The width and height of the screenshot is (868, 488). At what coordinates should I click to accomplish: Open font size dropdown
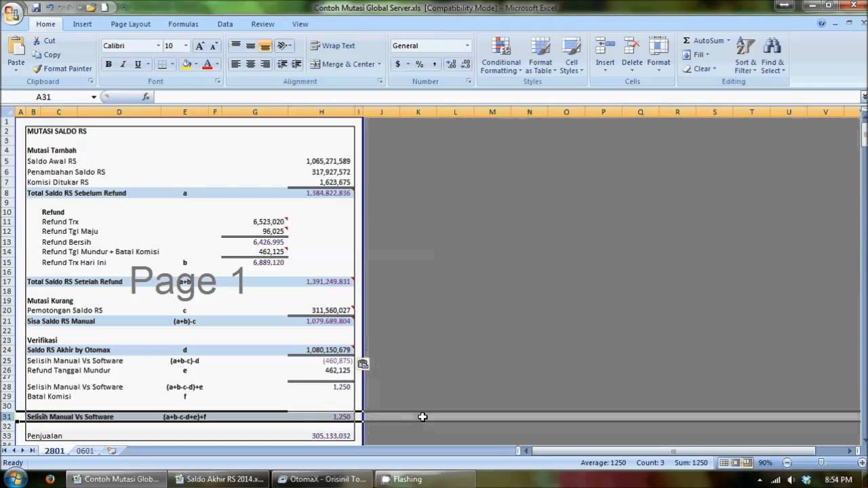[186, 46]
